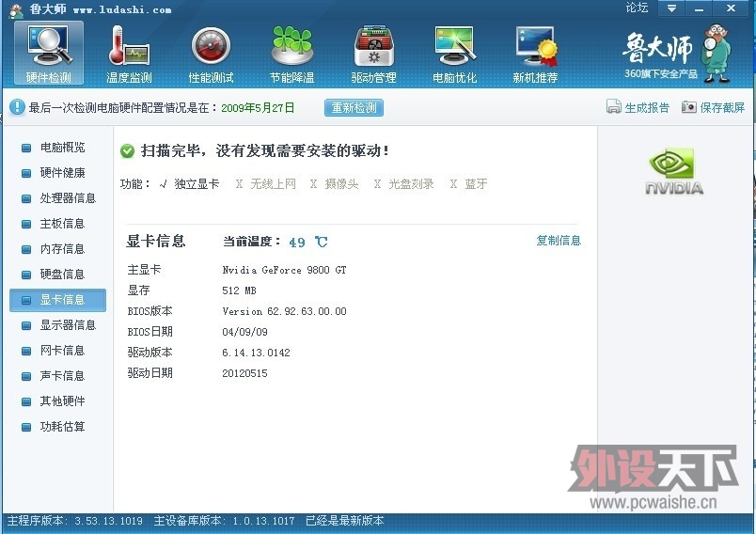This screenshot has width=756, height=534.
Task: Click the 光盘刻录 feature label
Action: [411, 183]
